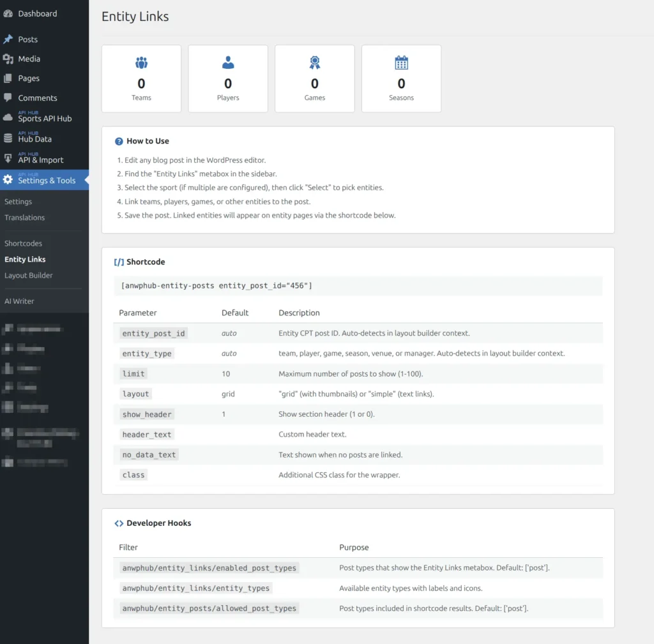Click the Developer Hooks heading

point(159,523)
